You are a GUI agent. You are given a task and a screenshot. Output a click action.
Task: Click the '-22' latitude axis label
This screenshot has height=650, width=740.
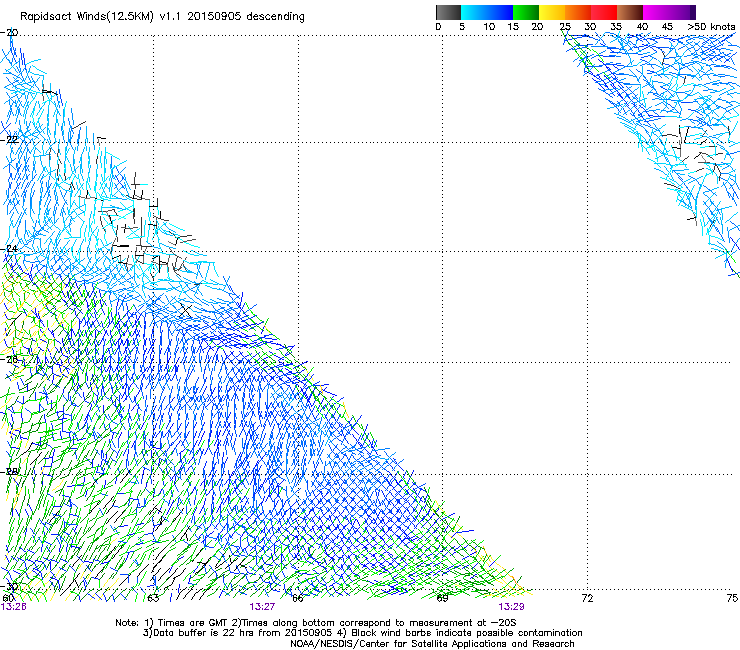tap(9, 140)
